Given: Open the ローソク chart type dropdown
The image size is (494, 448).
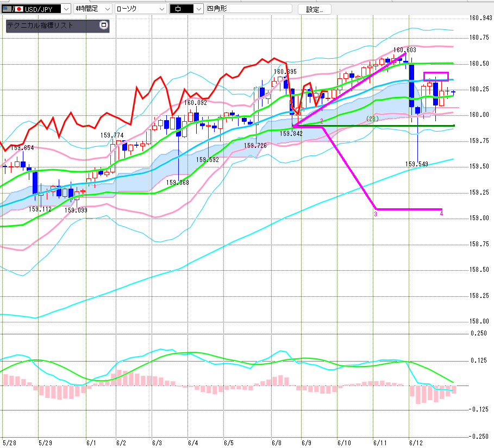Looking at the screenshot, I should click(141, 9).
